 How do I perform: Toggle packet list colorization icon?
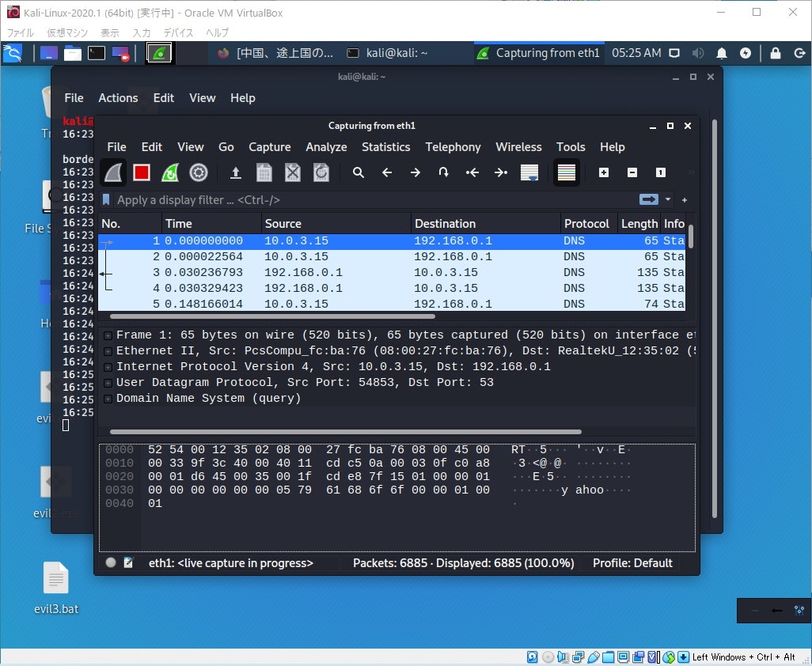tap(566, 172)
